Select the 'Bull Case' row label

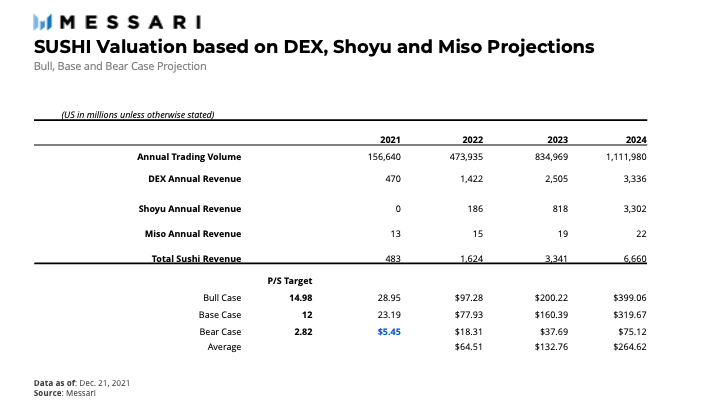(x=222, y=298)
